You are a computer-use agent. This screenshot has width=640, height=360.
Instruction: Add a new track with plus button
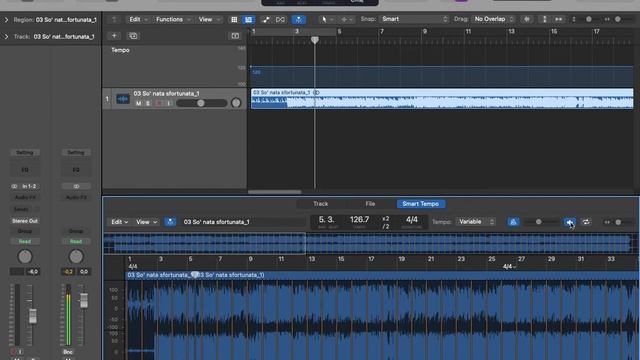pos(114,36)
